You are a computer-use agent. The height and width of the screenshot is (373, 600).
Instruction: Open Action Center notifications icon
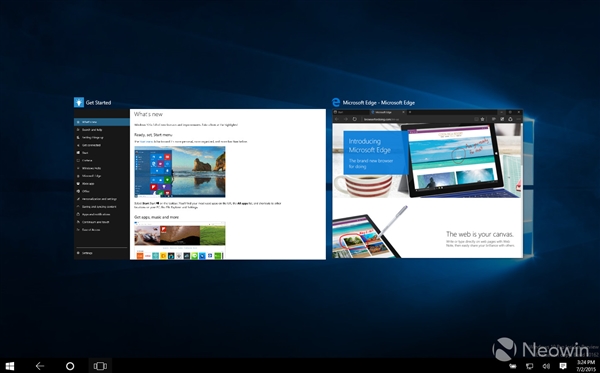[563, 366]
